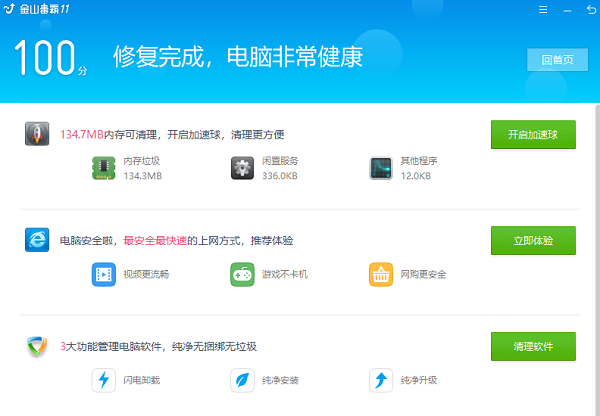This screenshot has width=600, height=416.
Task: Select the 闪电卸载 lightning icon
Action: pos(104,380)
